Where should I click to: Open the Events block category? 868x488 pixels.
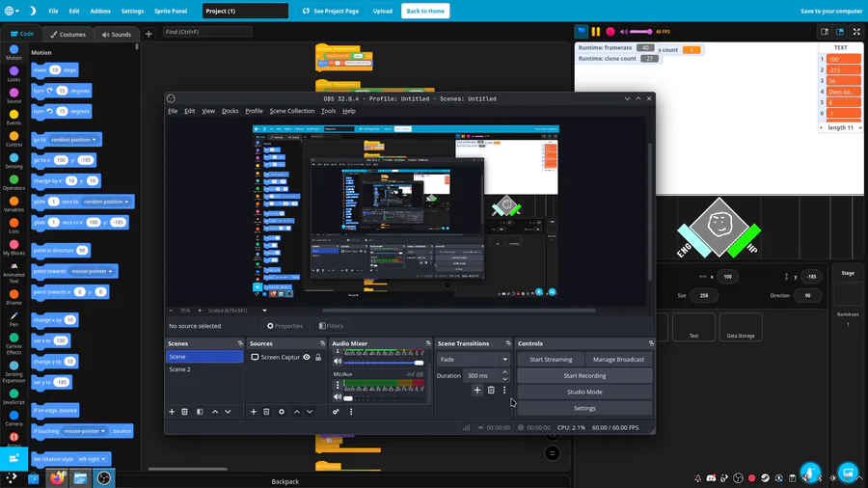[14, 118]
